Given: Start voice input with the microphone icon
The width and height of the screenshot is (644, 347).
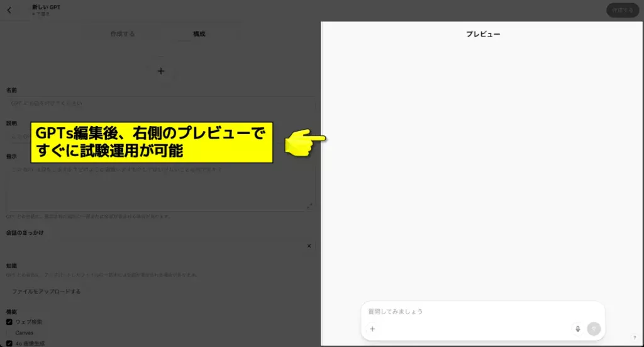Looking at the screenshot, I should pos(577,329).
